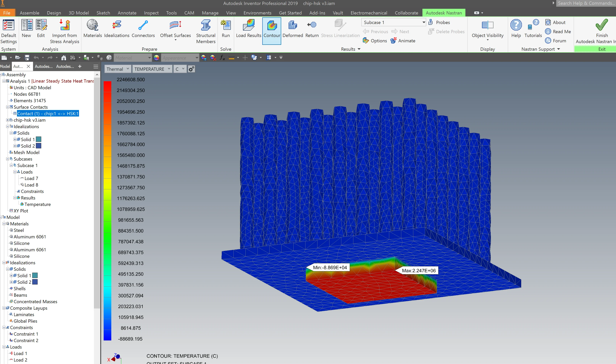The image size is (616, 364).
Task: Toggle the Contour display
Action: [272, 31]
